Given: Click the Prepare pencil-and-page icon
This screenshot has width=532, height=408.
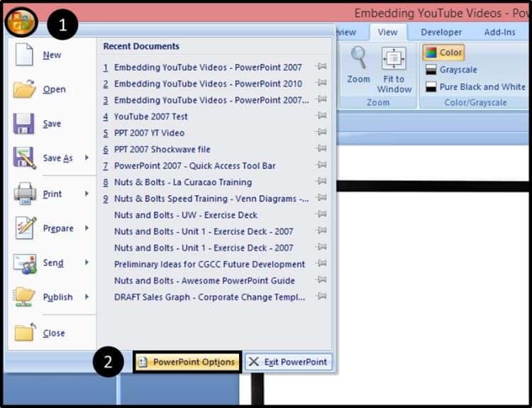Looking at the screenshot, I should click(x=26, y=228).
